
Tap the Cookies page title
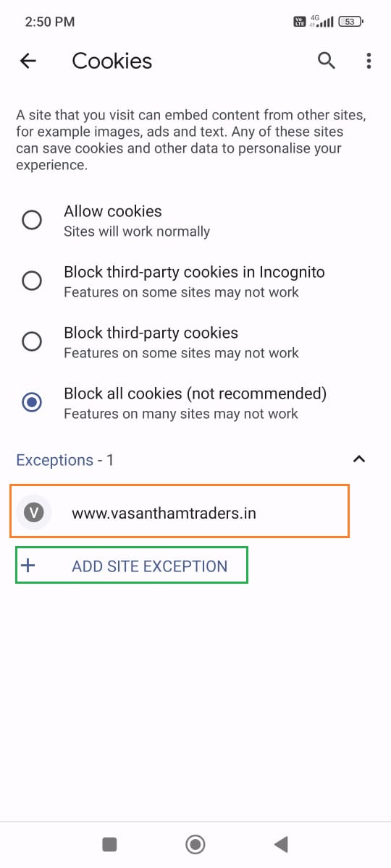click(x=112, y=61)
